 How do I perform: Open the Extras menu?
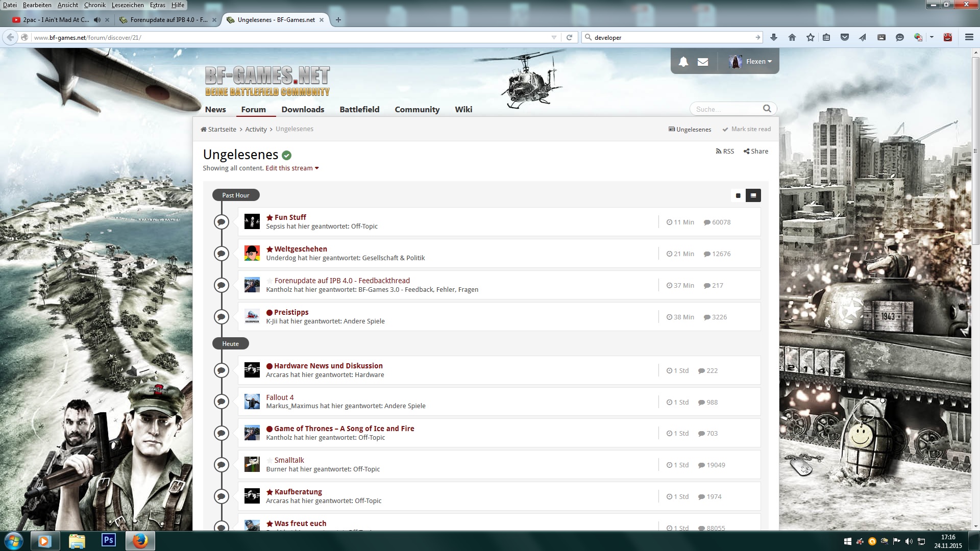coord(158,5)
